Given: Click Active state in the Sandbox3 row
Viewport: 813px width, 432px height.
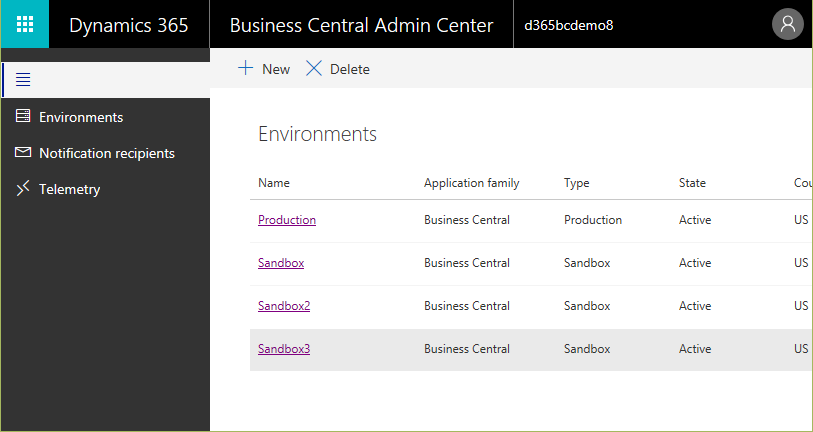Looking at the screenshot, I should pos(695,349).
